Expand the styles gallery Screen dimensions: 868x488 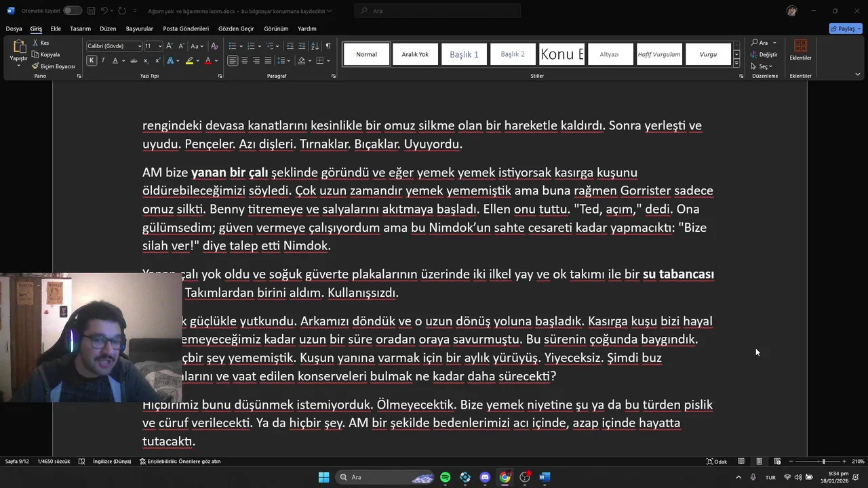tap(736, 63)
